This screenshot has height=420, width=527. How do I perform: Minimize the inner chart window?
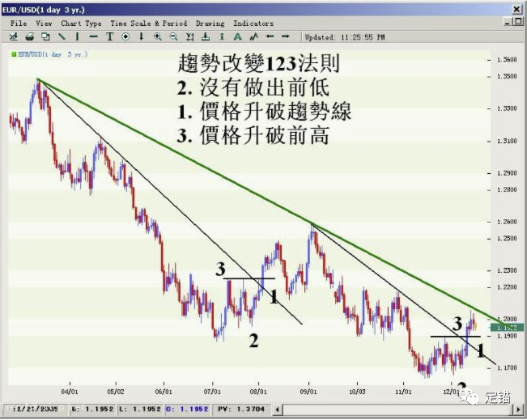(x=508, y=23)
